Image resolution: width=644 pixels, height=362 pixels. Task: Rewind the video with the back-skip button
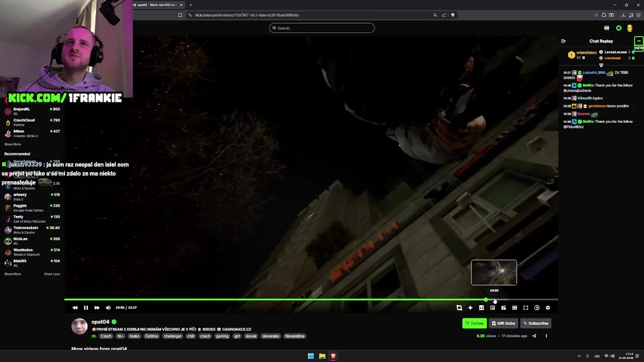[74, 308]
